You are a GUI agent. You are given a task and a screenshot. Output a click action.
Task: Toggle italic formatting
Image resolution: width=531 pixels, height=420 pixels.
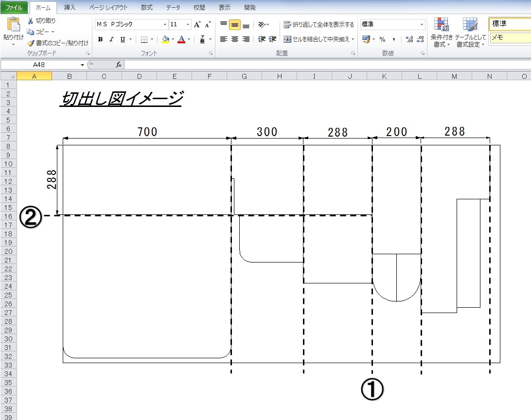tap(111, 39)
